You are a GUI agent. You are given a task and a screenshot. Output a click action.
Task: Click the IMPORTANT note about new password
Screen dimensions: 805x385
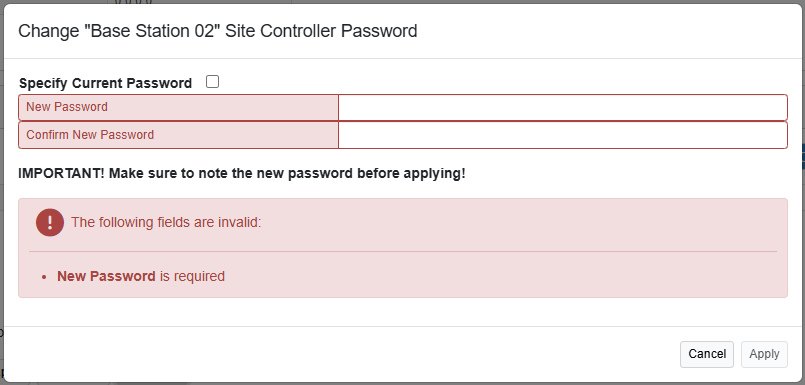(x=242, y=174)
